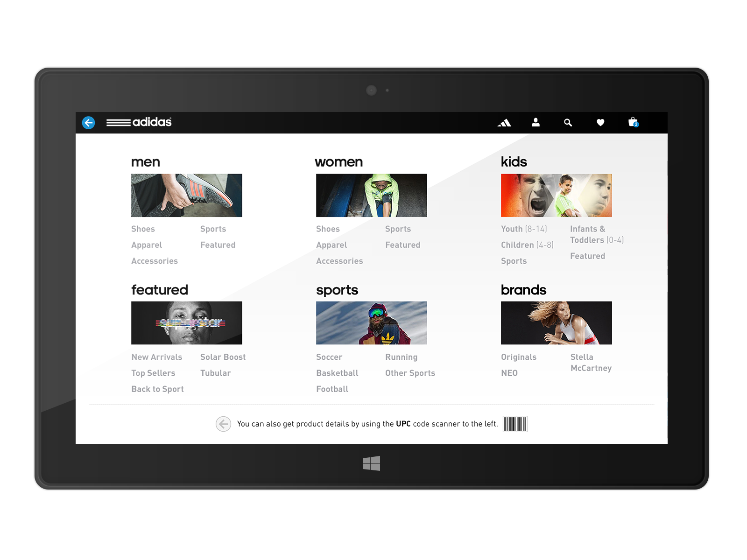Screen dimensions: 747x560
Task: Select the featured heading
Action: point(160,290)
